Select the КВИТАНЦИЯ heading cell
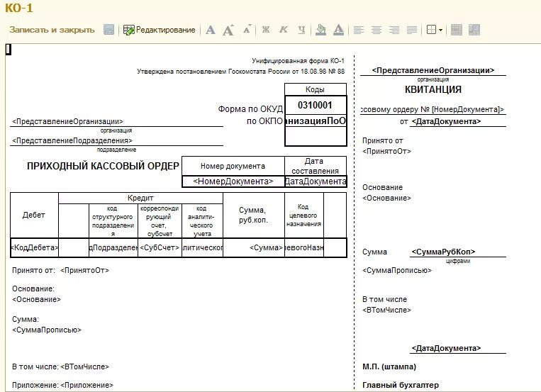This screenshot has height=392, width=541. pyautogui.click(x=433, y=89)
